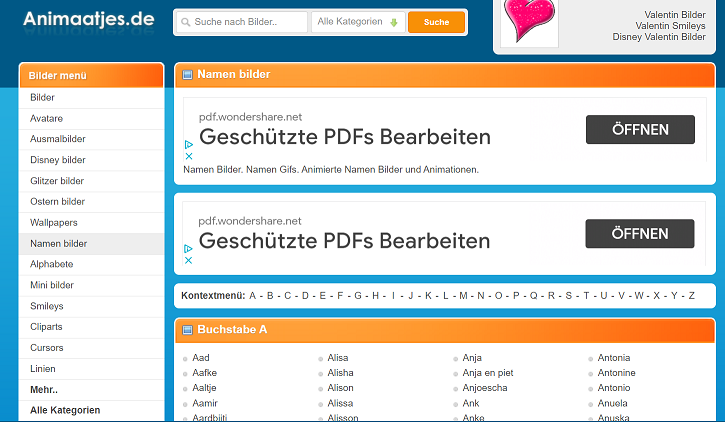Click the green arrow in category dropdown
Viewport: 725px width, 422px height.
click(x=394, y=22)
